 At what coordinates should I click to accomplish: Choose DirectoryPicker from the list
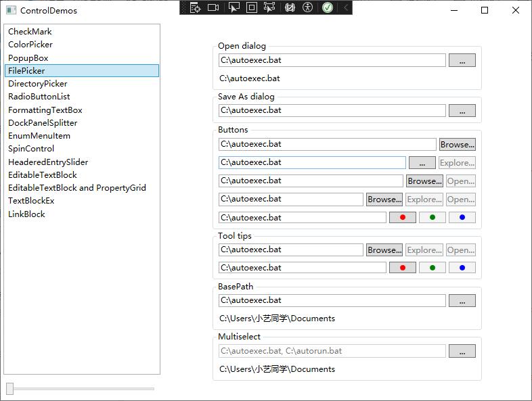point(38,84)
